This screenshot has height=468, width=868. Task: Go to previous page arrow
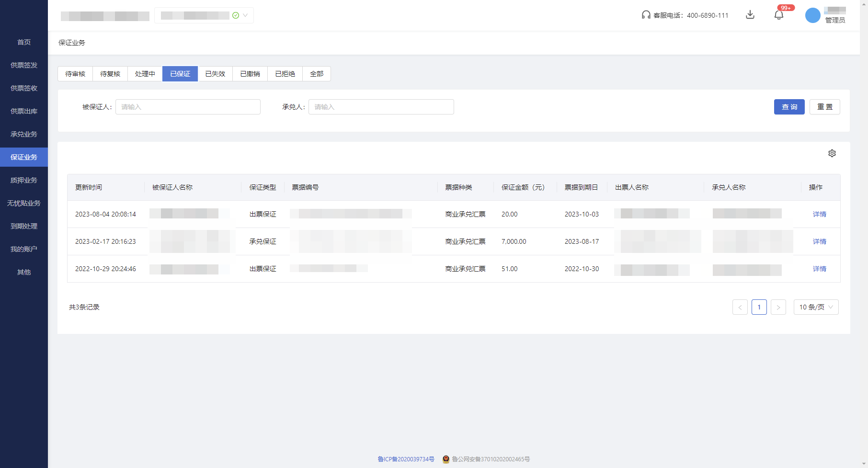(x=740, y=307)
